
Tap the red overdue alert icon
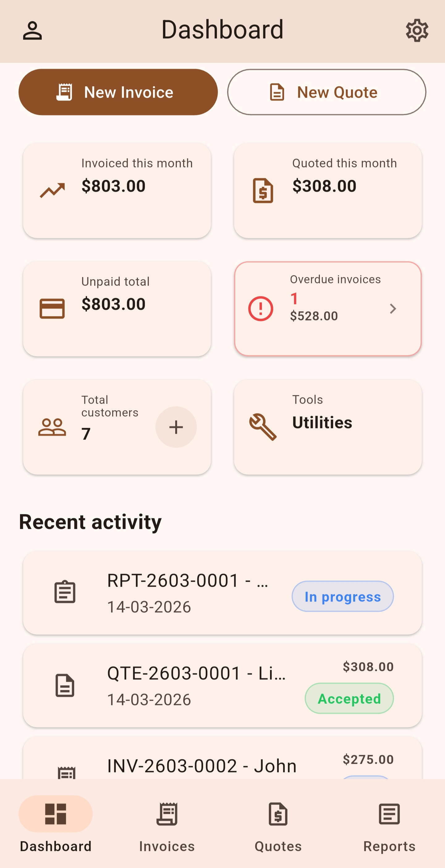pos(261,308)
